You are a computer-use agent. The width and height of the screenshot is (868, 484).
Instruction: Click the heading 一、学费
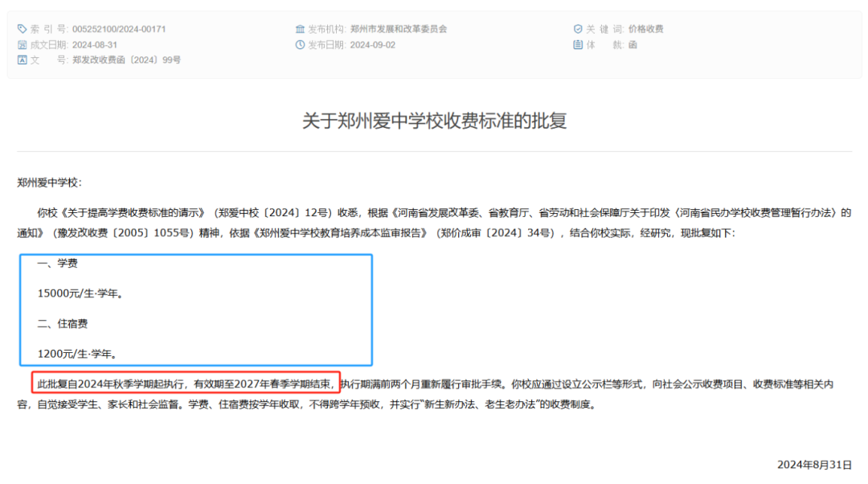(58, 264)
